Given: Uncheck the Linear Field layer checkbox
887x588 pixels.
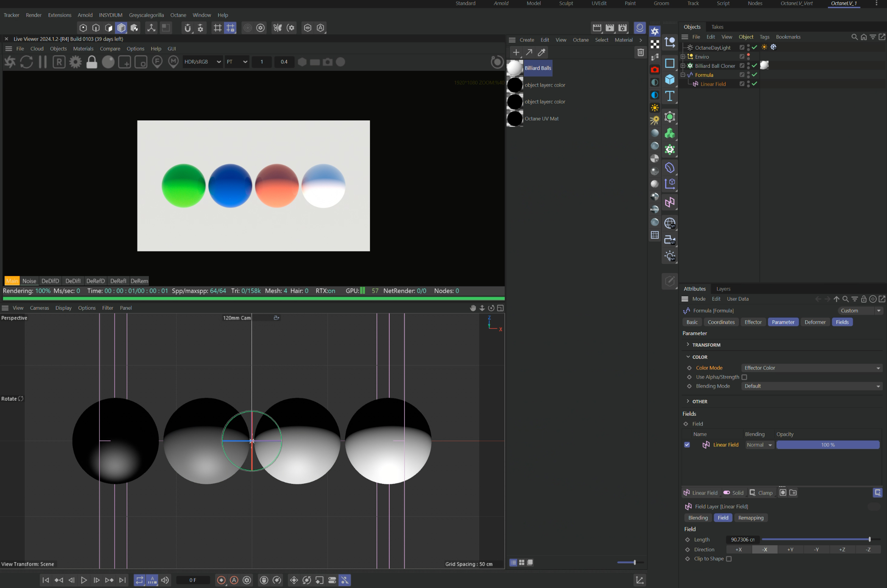Looking at the screenshot, I should coord(687,445).
